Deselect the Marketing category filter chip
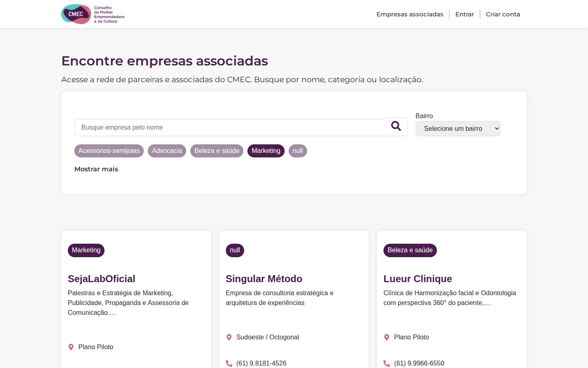The width and height of the screenshot is (588, 368). coord(266,151)
